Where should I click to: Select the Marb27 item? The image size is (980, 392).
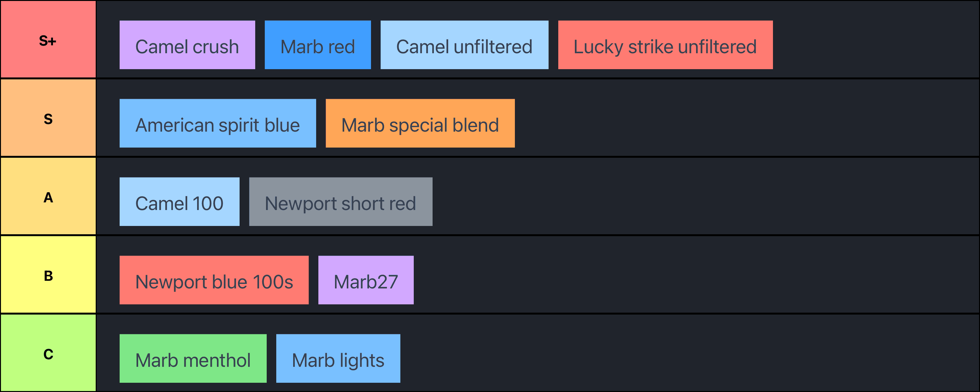[x=366, y=280]
